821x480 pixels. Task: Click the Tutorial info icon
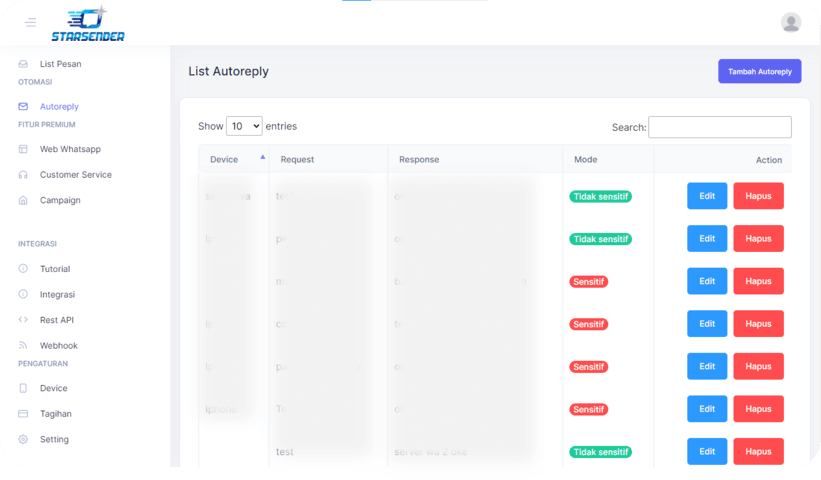point(23,269)
